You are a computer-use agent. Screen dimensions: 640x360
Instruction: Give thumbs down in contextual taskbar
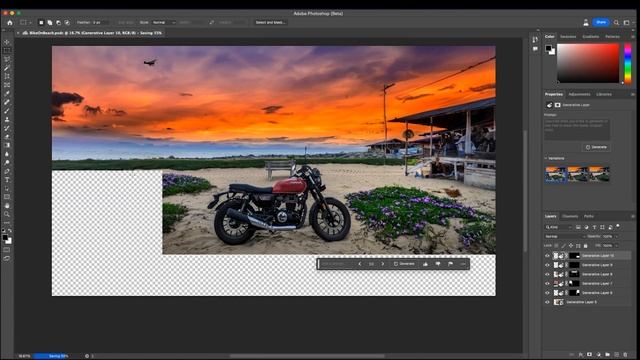click(x=438, y=264)
